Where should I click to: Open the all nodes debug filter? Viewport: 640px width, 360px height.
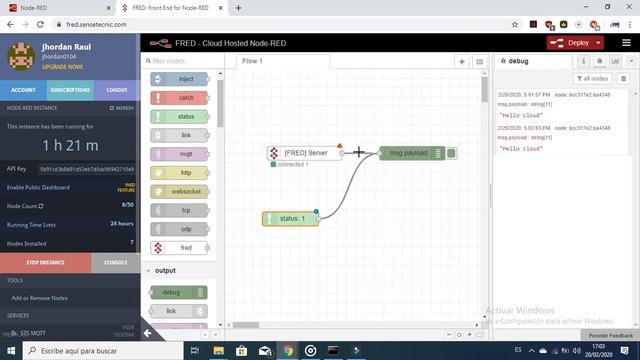(x=593, y=78)
